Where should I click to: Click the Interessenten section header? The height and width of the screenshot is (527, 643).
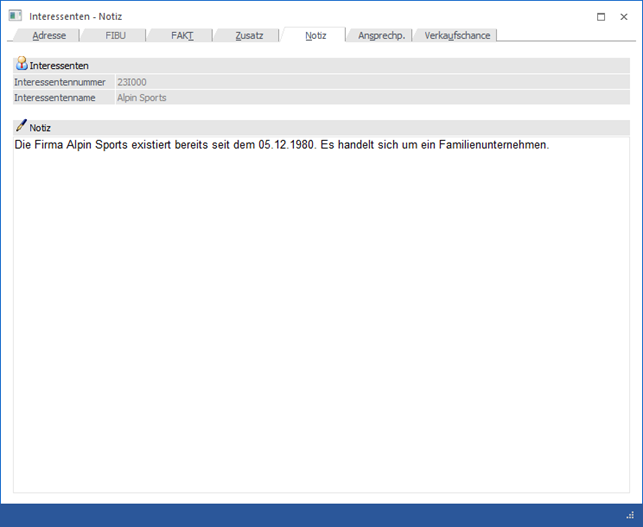60,65
